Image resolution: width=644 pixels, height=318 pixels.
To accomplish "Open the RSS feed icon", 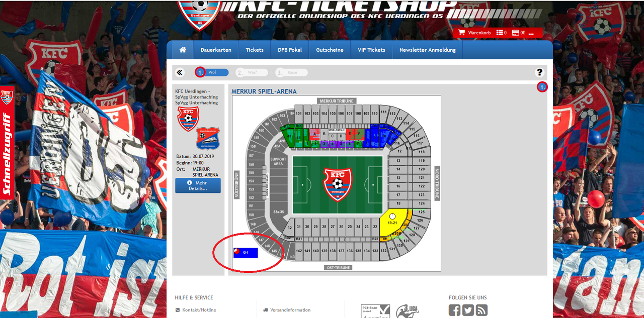I will click(481, 310).
